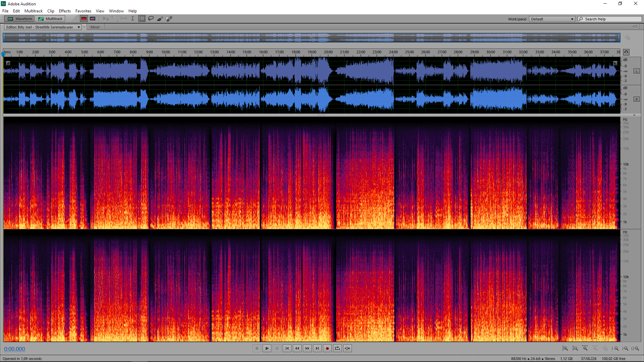Open the Editor file dropdown arrow

click(x=79, y=27)
